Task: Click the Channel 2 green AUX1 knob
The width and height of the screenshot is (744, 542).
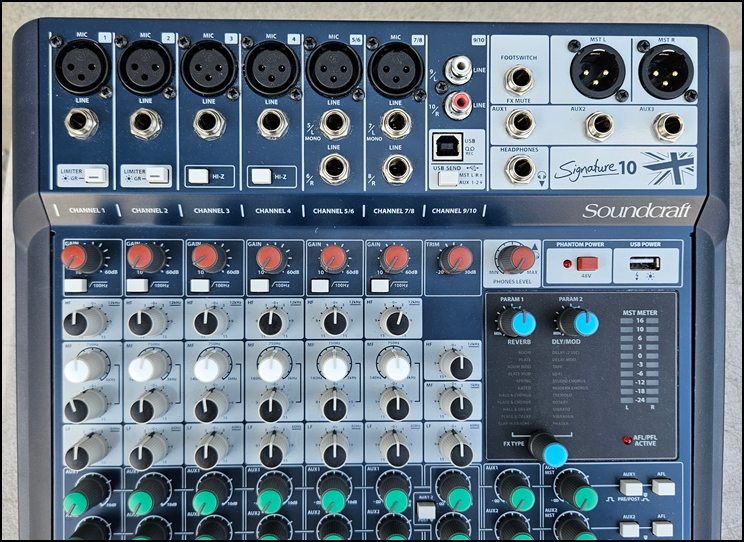Action: [147, 497]
